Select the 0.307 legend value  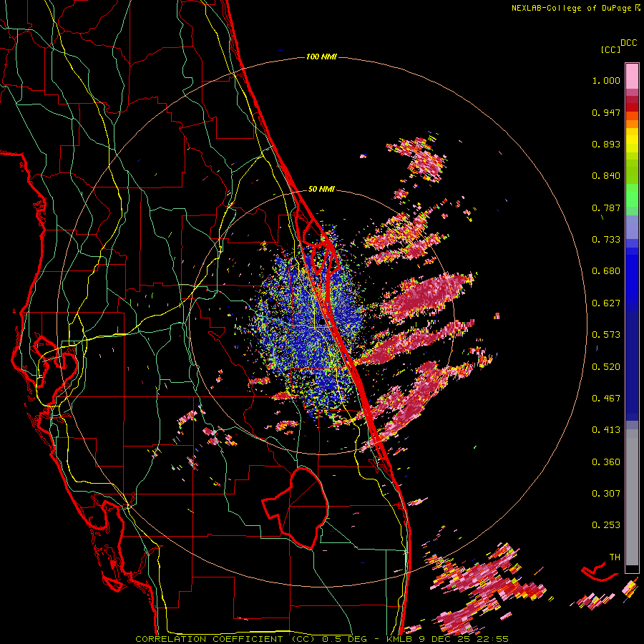[606, 494]
